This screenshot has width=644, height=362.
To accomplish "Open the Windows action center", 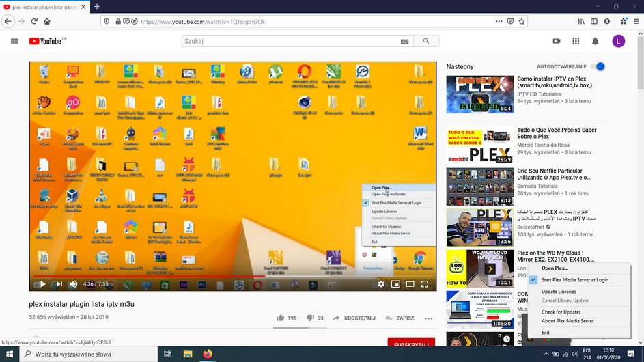I will [631, 354].
